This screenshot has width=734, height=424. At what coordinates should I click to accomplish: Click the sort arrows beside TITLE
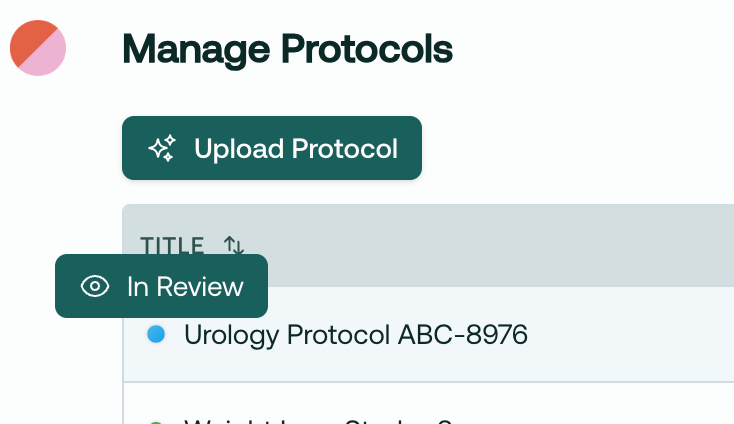(x=234, y=245)
